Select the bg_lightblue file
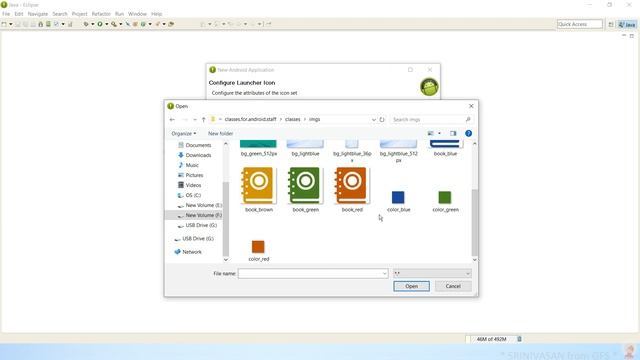 [x=305, y=149]
